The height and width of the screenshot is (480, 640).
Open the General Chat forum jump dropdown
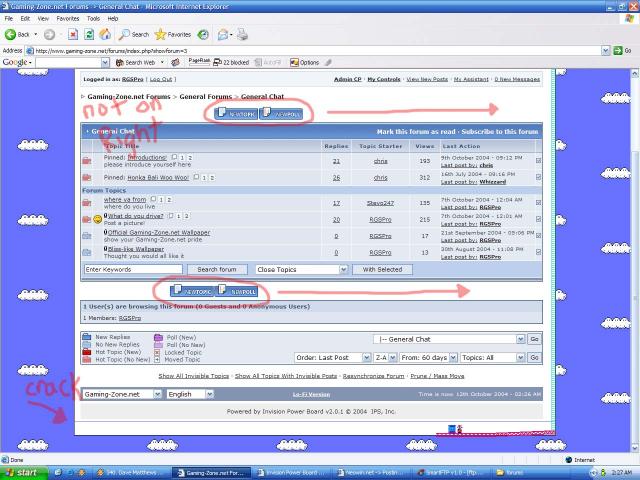(x=449, y=339)
